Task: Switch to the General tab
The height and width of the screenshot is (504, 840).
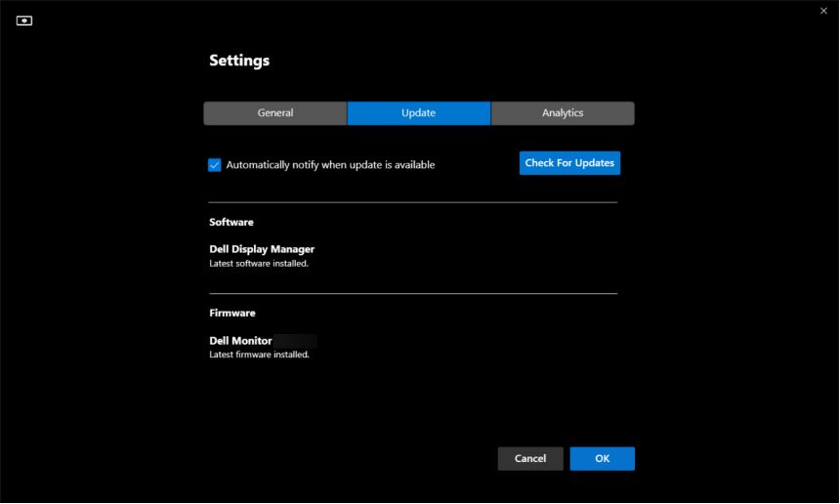Action: (x=275, y=113)
